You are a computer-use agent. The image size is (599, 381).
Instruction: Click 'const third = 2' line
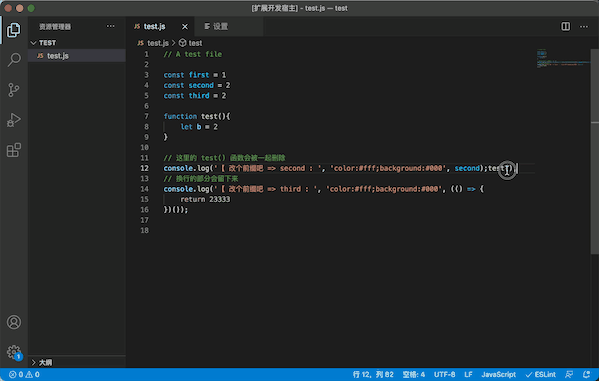195,96
